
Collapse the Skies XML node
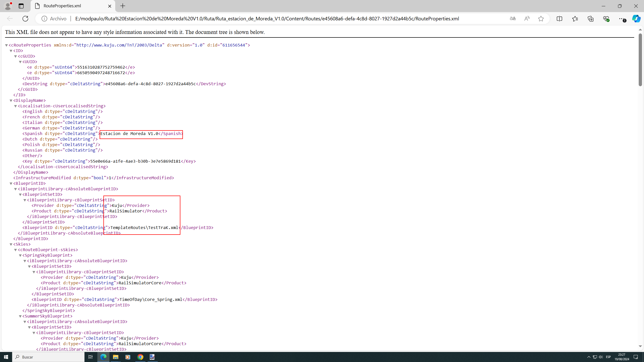click(x=11, y=244)
